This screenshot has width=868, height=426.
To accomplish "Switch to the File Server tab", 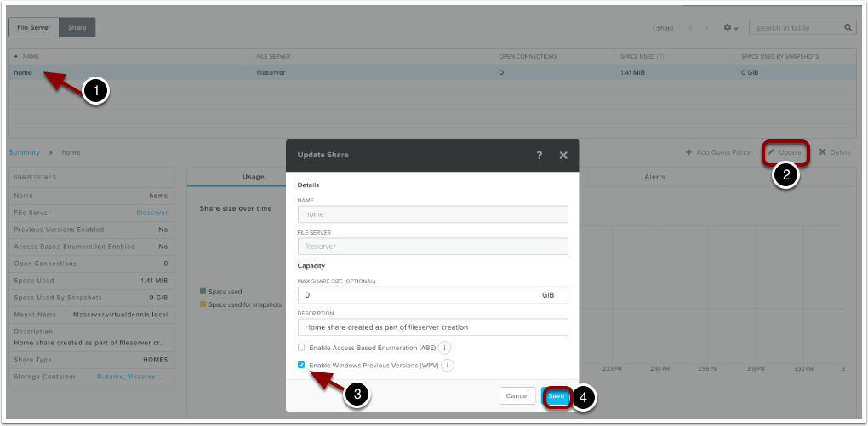I will [x=34, y=27].
